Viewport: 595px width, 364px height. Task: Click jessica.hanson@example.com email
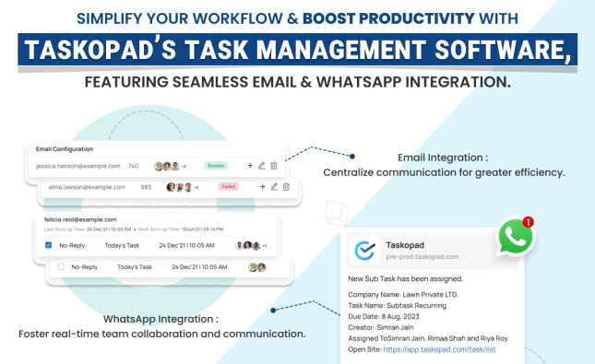point(78,166)
